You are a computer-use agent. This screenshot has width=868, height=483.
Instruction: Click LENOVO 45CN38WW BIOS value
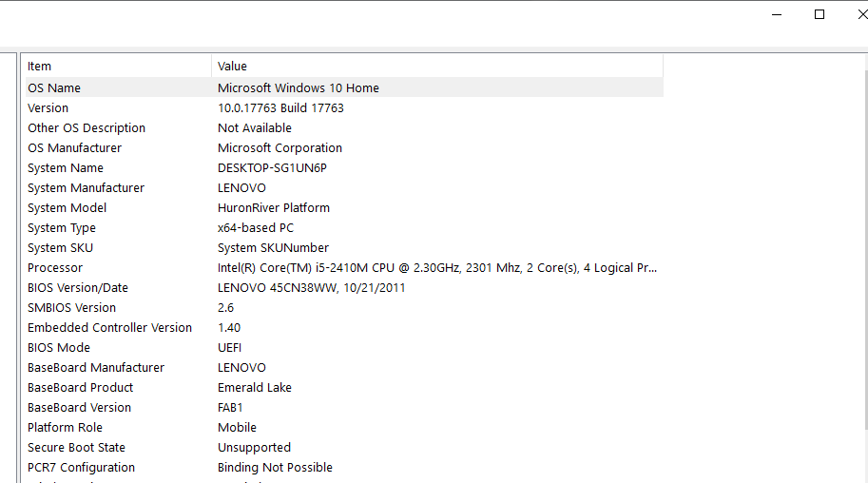[311, 287]
